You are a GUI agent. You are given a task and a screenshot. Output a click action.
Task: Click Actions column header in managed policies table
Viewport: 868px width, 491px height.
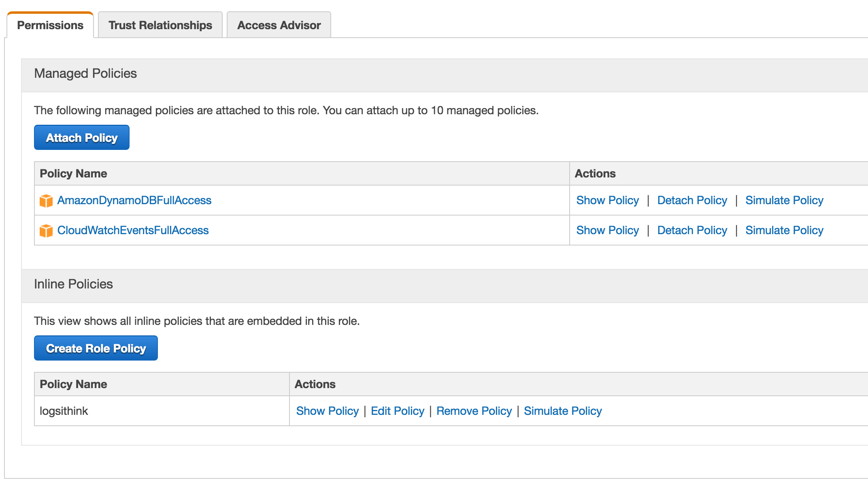coord(719,173)
